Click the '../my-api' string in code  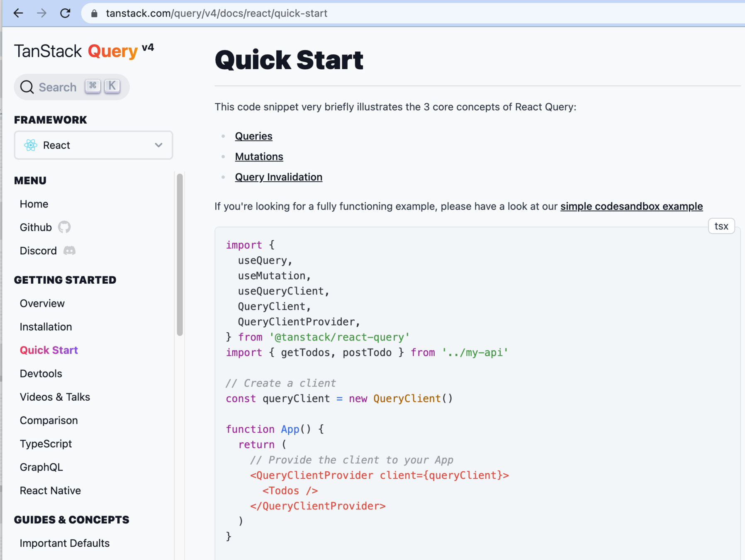[x=475, y=353]
